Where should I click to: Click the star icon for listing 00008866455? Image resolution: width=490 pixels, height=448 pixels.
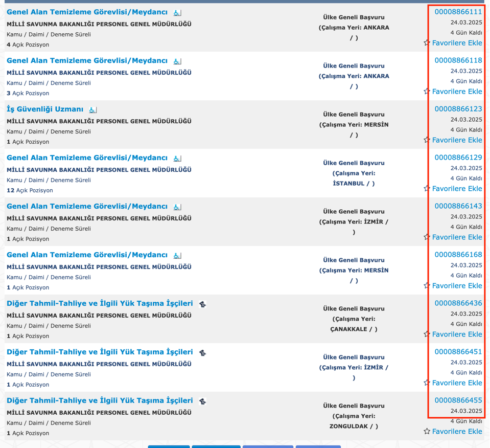[x=427, y=432]
